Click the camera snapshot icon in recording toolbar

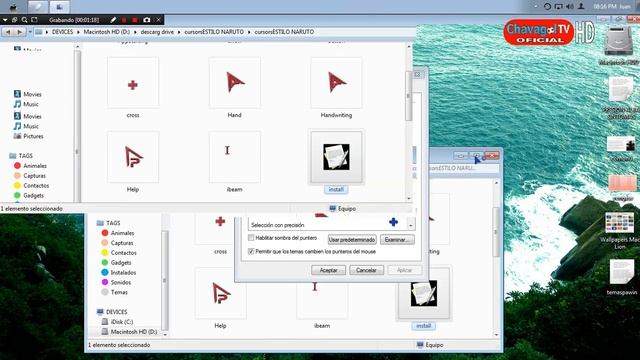147,20
